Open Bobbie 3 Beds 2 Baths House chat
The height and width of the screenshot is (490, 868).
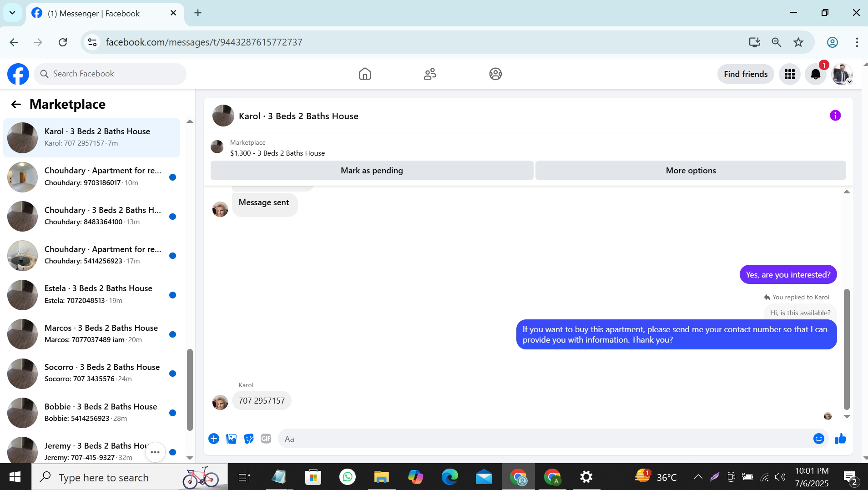coord(91,413)
